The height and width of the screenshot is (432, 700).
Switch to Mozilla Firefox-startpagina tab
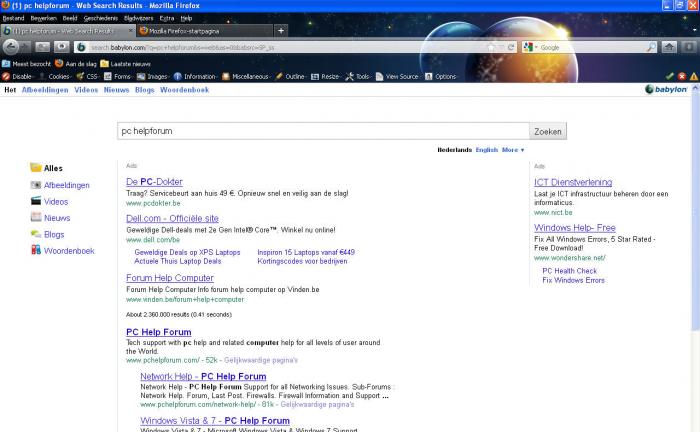204,31
